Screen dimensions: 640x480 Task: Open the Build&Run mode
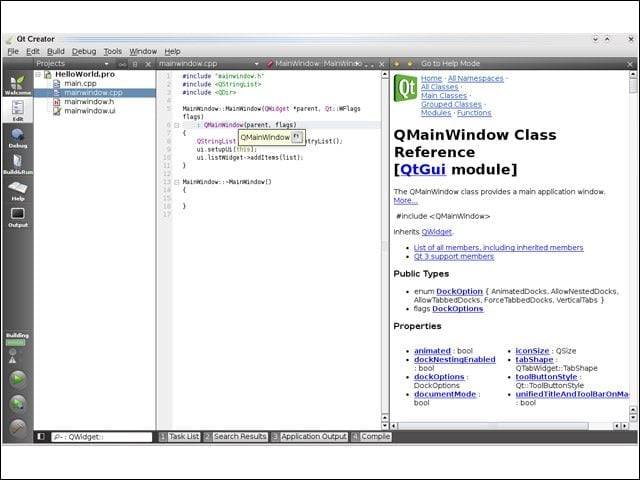(x=18, y=164)
